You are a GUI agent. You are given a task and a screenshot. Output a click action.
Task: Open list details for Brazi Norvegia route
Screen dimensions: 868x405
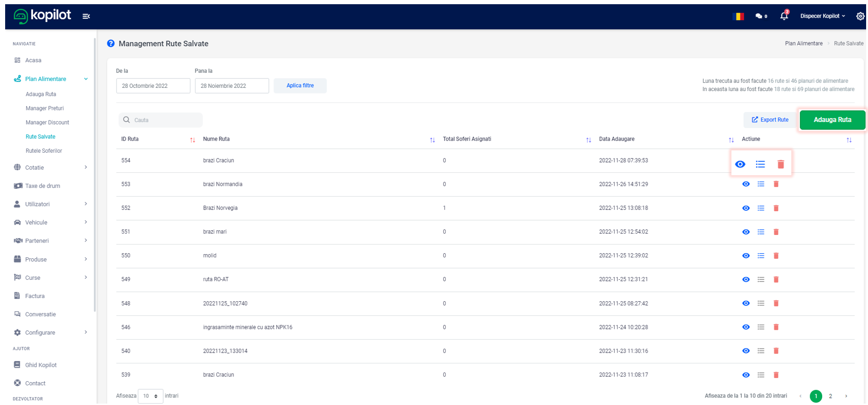click(x=761, y=208)
